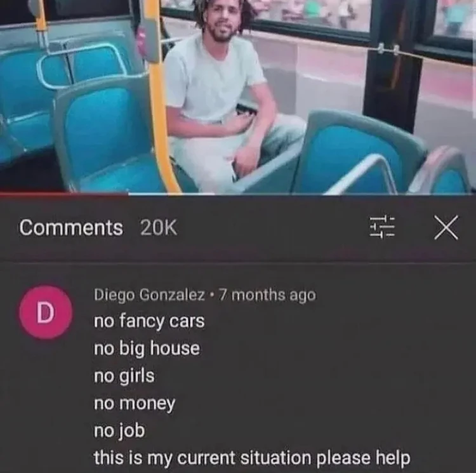Open Diego Gonzalez's pink D avatar
The height and width of the screenshot is (473, 476).
coord(46,312)
